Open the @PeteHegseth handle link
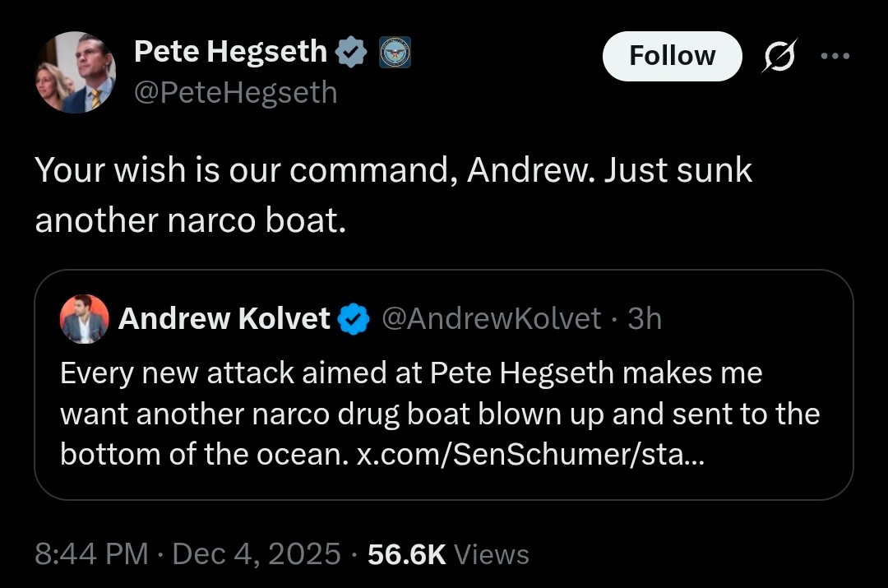The height and width of the screenshot is (588, 888). pos(235,92)
